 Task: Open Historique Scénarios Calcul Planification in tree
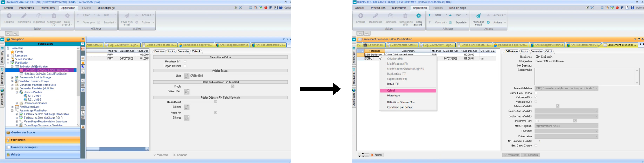pos(46,74)
